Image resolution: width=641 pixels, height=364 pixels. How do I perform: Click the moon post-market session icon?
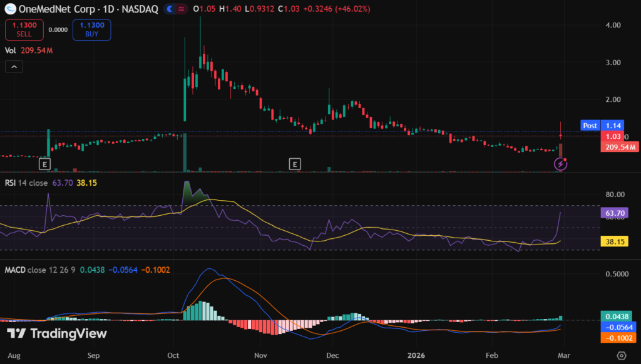point(170,9)
